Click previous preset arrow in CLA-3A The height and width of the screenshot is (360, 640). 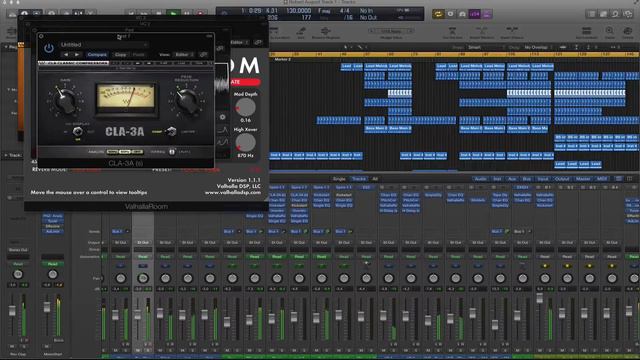(x=66, y=54)
